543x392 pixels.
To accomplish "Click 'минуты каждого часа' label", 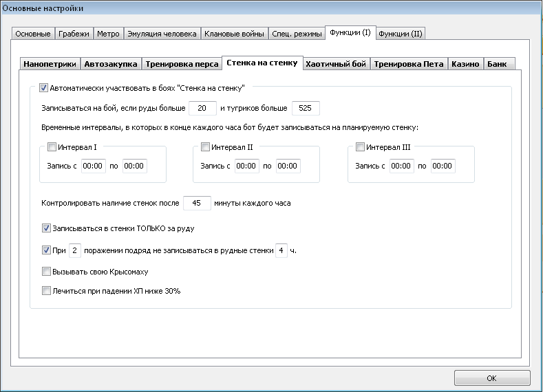I will point(253,203).
